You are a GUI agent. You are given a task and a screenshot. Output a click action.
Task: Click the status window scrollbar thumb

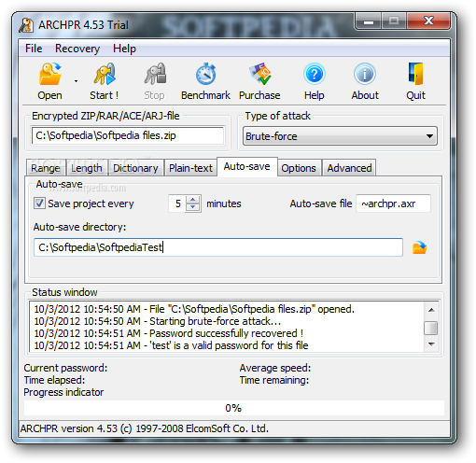tap(431, 328)
